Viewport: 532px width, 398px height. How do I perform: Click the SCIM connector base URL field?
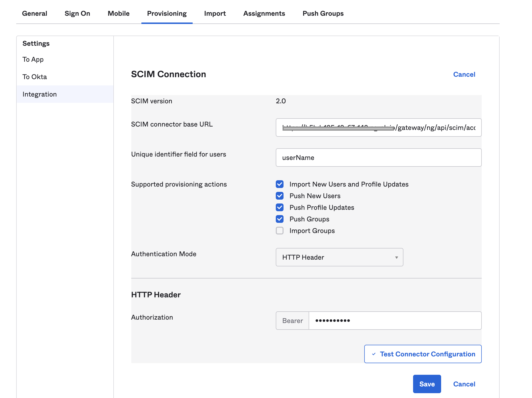[378, 128]
